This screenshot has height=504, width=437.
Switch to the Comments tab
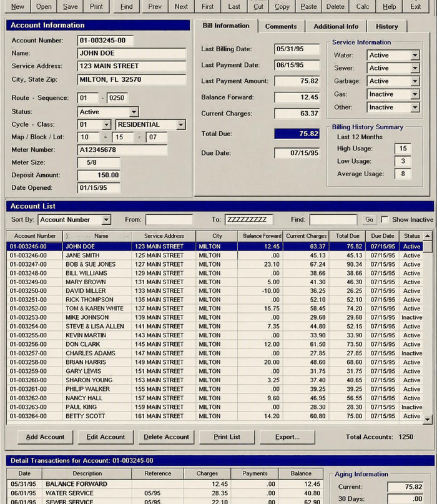pyautogui.click(x=281, y=26)
